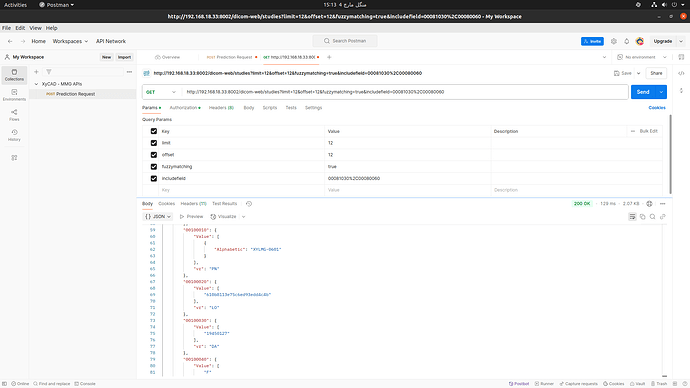Open the History sidebar icon
This screenshot has height=388, width=690.
coord(14,135)
